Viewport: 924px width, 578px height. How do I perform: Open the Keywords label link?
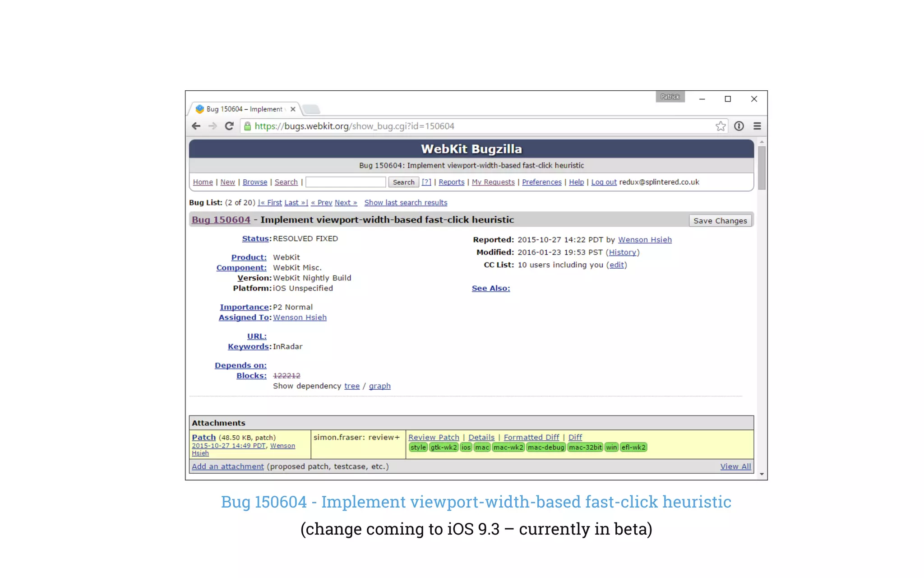coord(248,347)
